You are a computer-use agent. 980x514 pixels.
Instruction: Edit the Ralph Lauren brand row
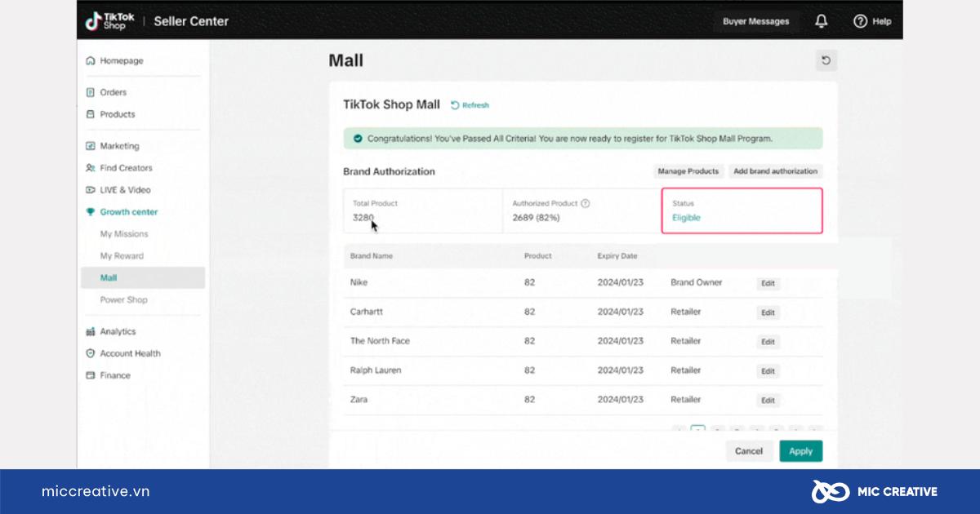(768, 371)
